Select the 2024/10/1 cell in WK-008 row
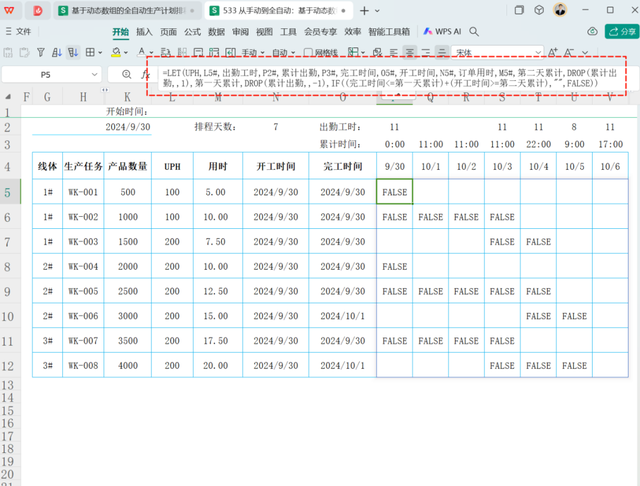The image size is (640, 486). (342, 366)
